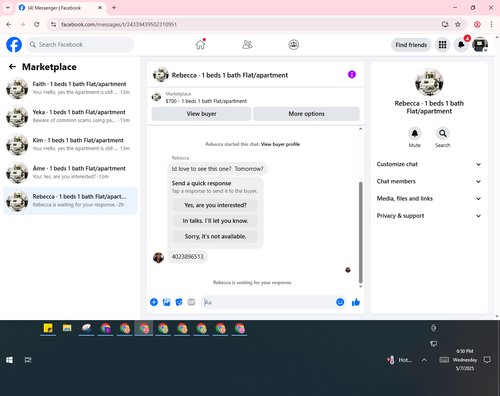Open the purple conversation info icon

(x=352, y=74)
